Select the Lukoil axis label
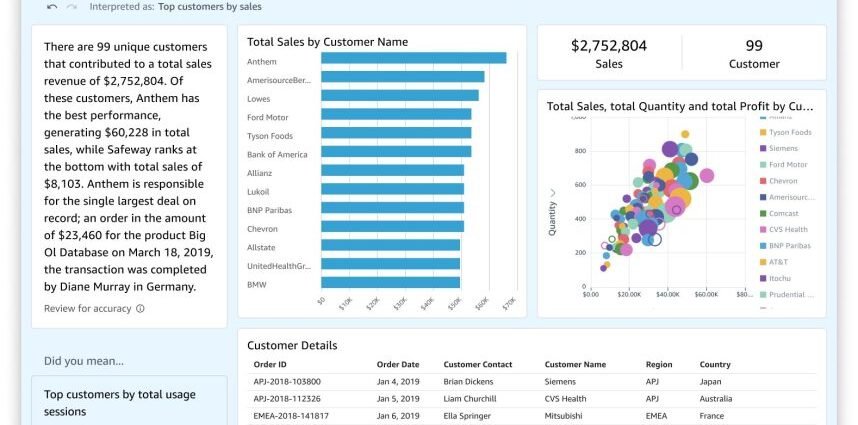The height and width of the screenshot is (425, 858). click(x=258, y=191)
